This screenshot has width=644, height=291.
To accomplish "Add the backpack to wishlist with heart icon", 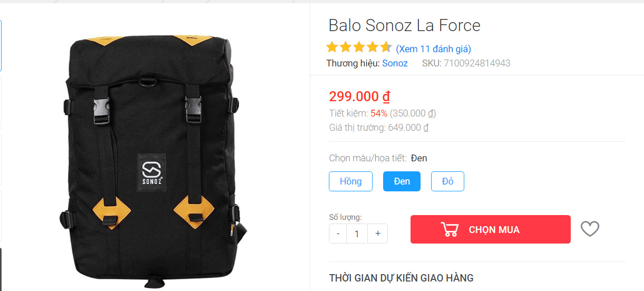I will tap(590, 229).
